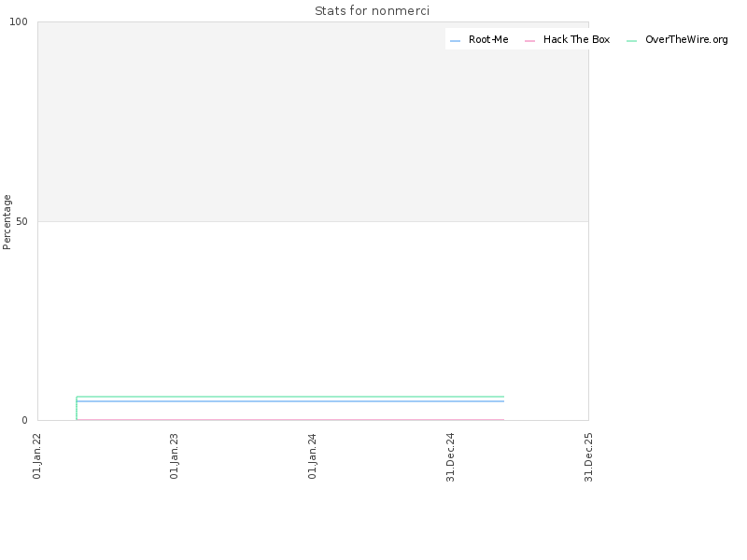Image resolution: width=747 pixels, height=560 pixels.
Task: Select the Percentage y-axis title
Action: (x=7, y=222)
